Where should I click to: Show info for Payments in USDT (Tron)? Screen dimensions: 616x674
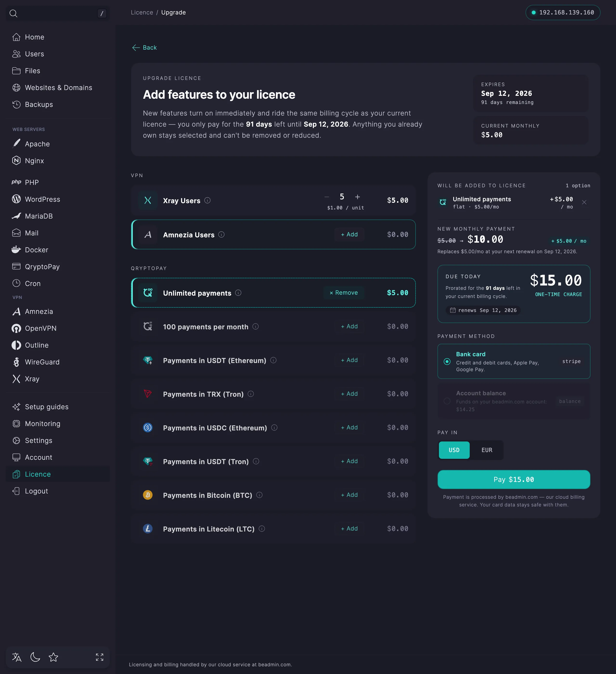point(256,462)
